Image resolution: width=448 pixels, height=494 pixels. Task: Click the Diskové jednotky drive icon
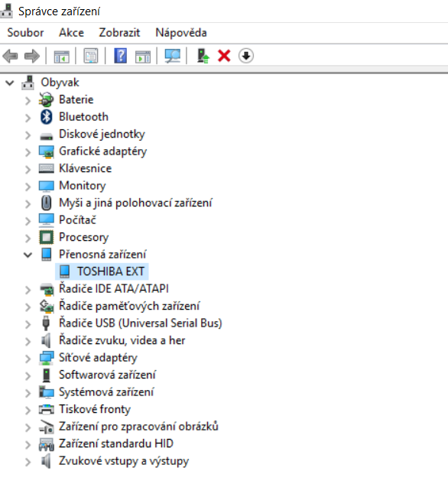(x=47, y=136)
